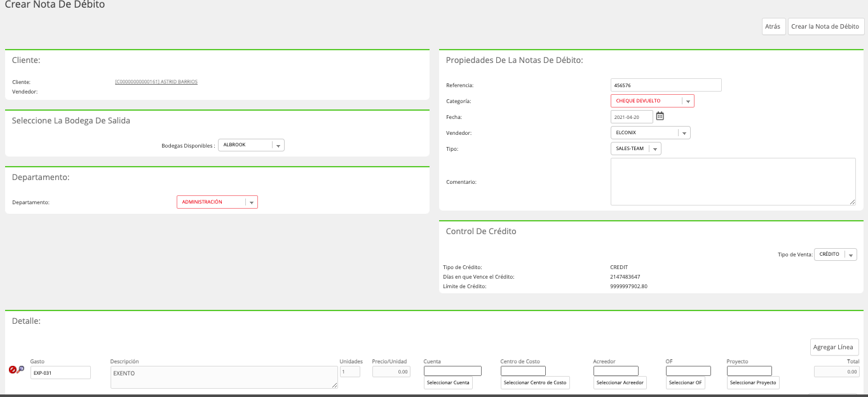Open the Categoría dropdown showing CHEQUE DEVUELTO
868x397 pixels.
tap(653, 101)
